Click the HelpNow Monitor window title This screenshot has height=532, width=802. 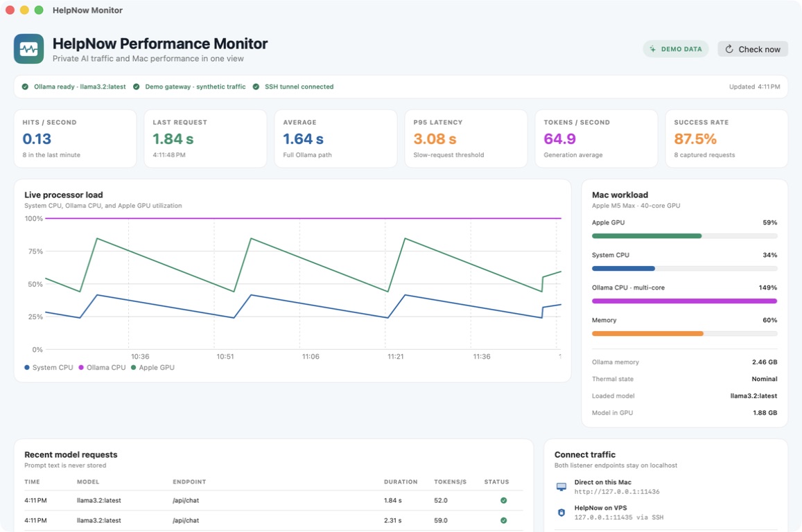[87, 10]
